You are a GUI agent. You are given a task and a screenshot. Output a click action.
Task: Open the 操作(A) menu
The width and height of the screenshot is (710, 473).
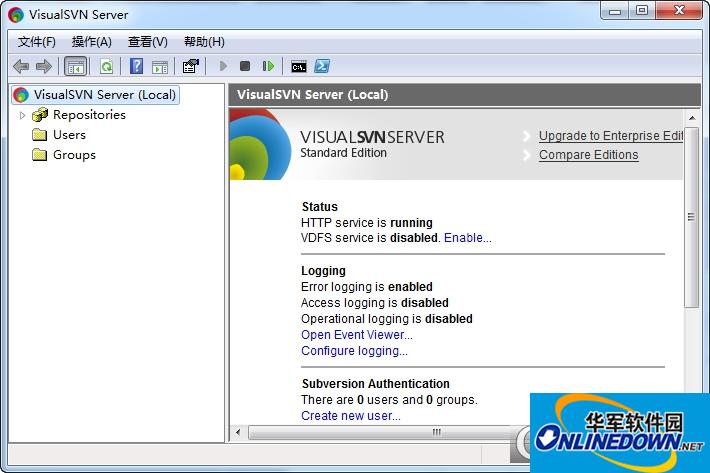tap(92, 41)
